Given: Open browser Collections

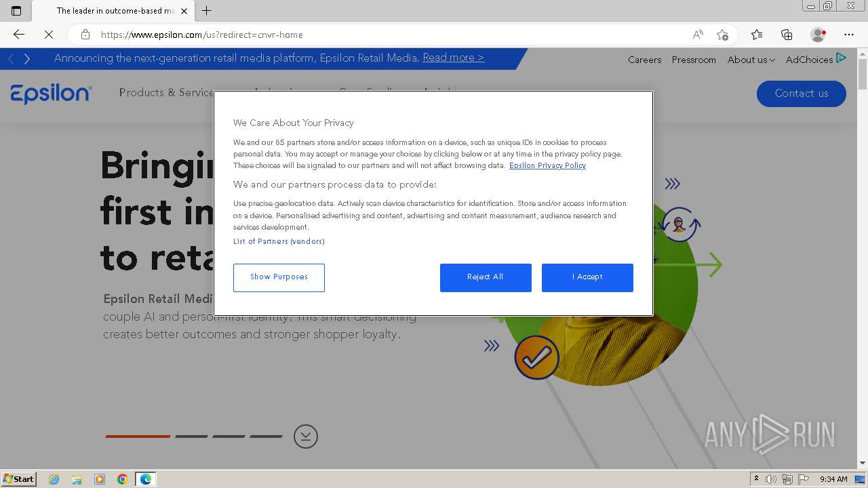Looking at the screenshot, I should pos(787,35).
